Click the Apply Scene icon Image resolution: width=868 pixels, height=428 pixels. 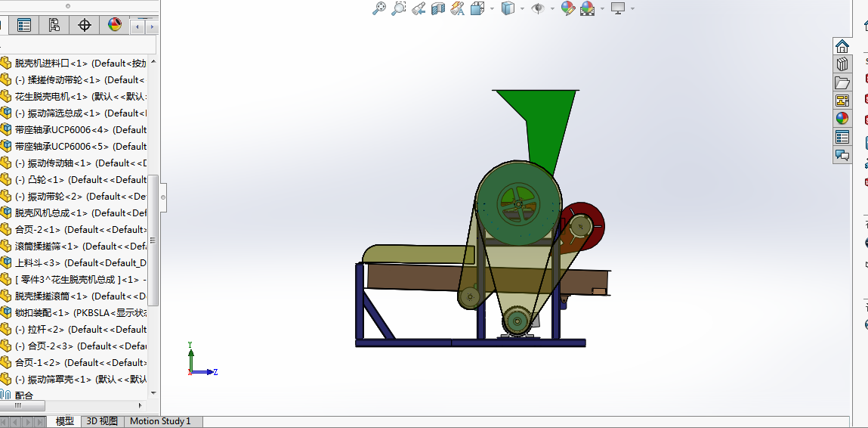click(x=587, y=8)
